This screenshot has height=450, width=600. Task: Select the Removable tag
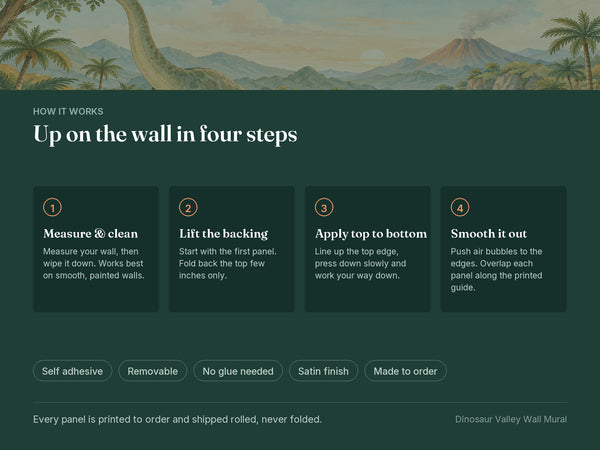(x=153, y=371)
